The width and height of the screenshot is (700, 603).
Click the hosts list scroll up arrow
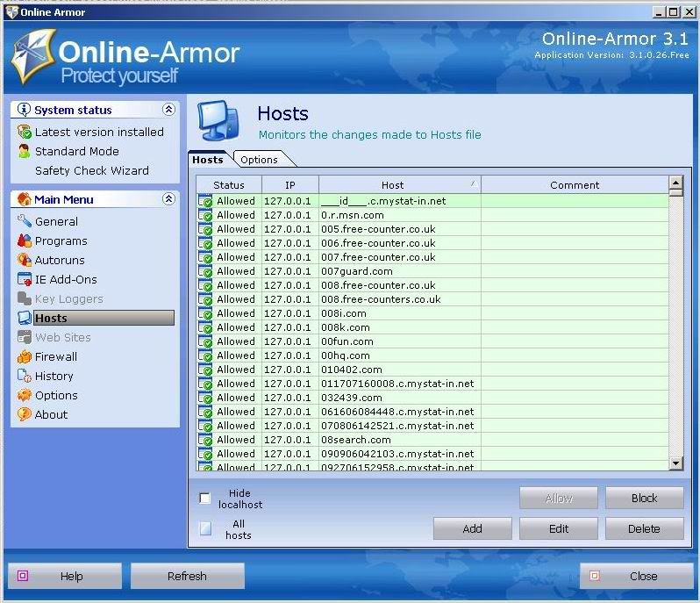676,183
